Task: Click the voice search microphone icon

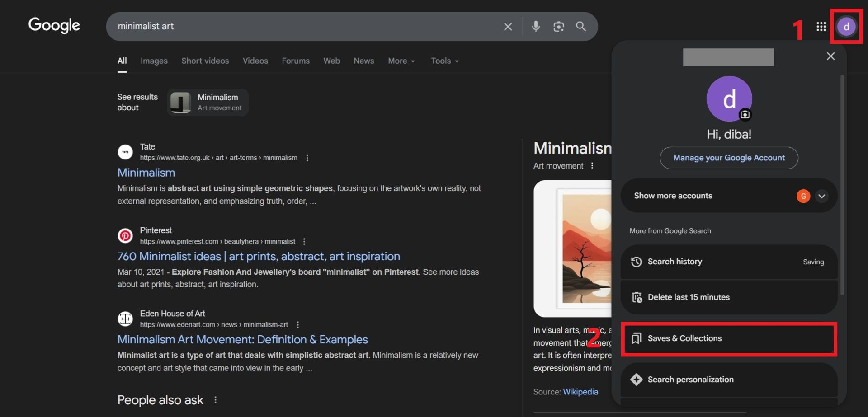Action: tap(536, 27)
